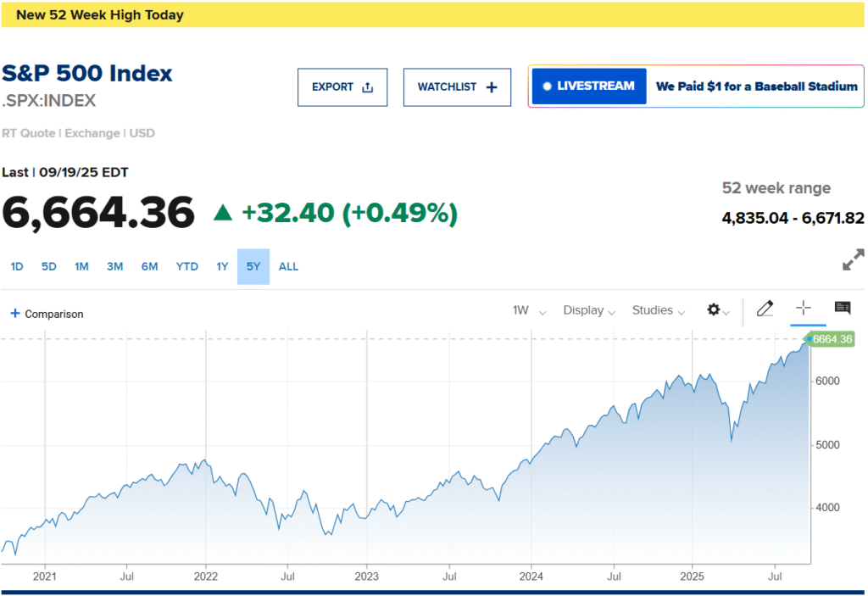Toggle the crosshair tool
The width and height of the screenshot is (868, 596).
point(803,309)
